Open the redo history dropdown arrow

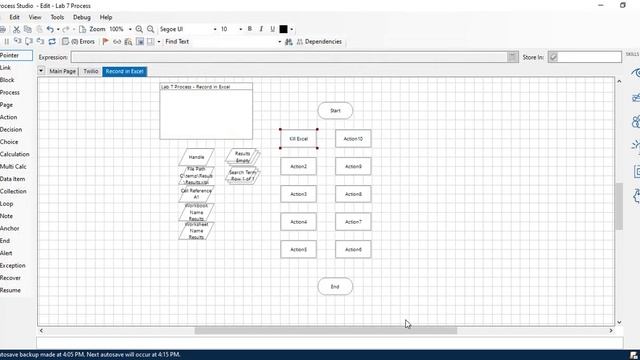(73, 29)
